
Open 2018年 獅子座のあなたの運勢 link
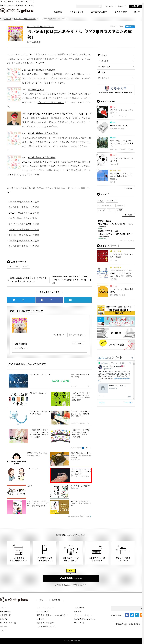pyautogui.click(x=24, y=246)
